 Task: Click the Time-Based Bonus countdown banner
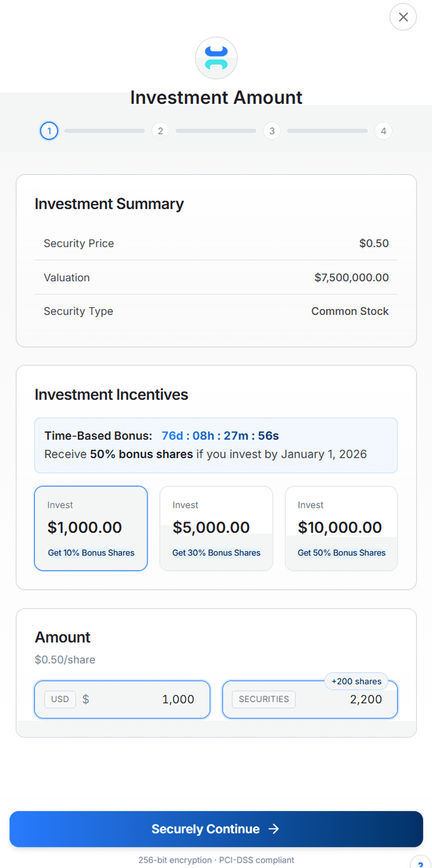[216, 445]
